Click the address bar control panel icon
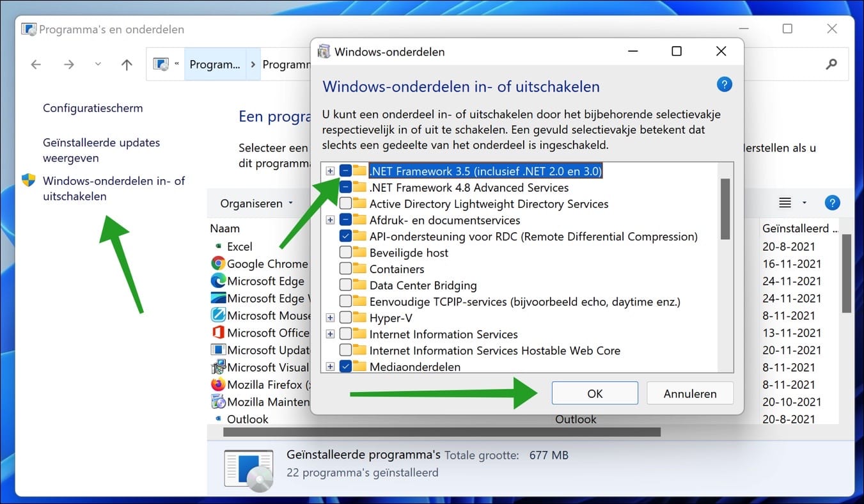 pos(161,64)
